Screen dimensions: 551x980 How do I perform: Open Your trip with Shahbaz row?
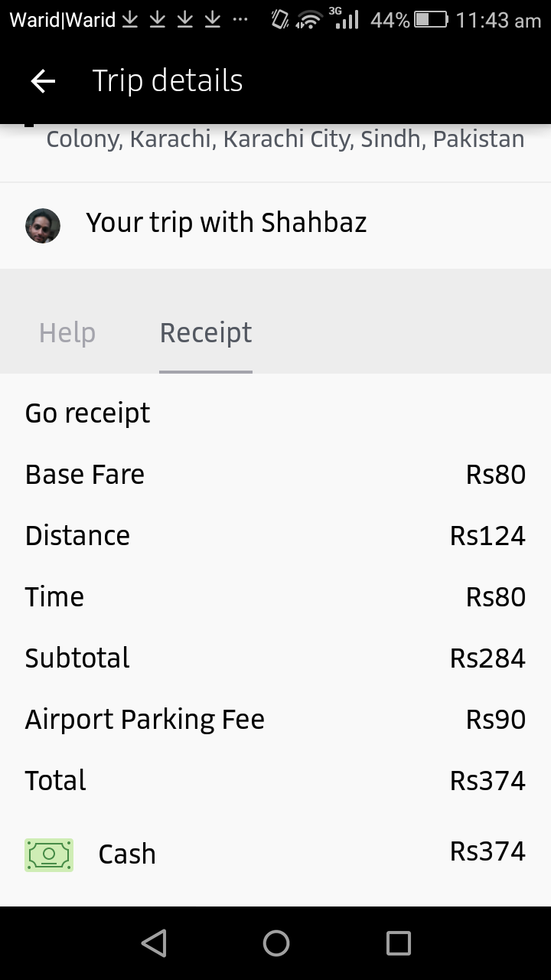[227, 223]
